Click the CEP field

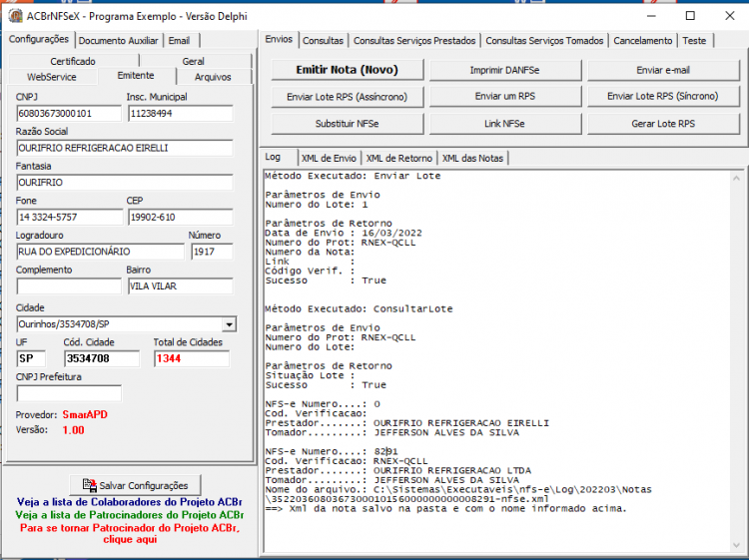coord(181,218)
